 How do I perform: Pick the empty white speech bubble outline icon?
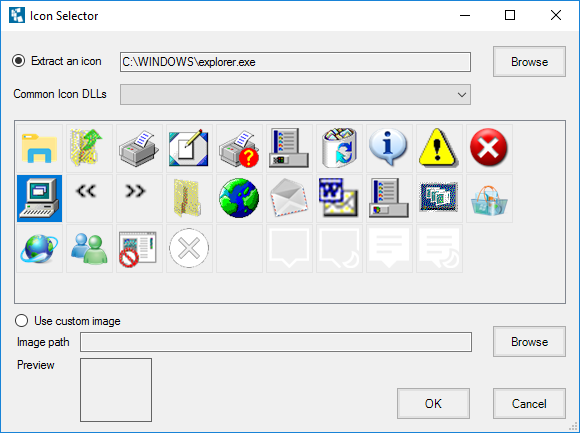point(289,248)
